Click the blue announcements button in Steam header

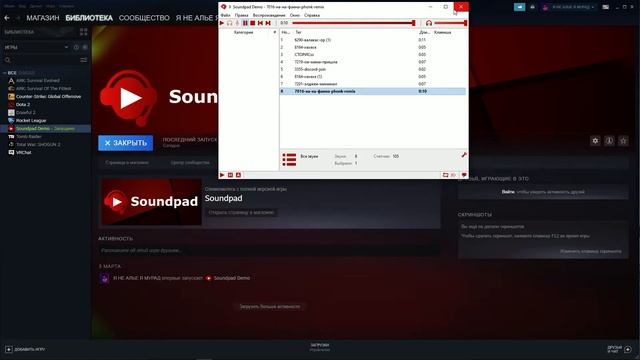tap(519, 7)
